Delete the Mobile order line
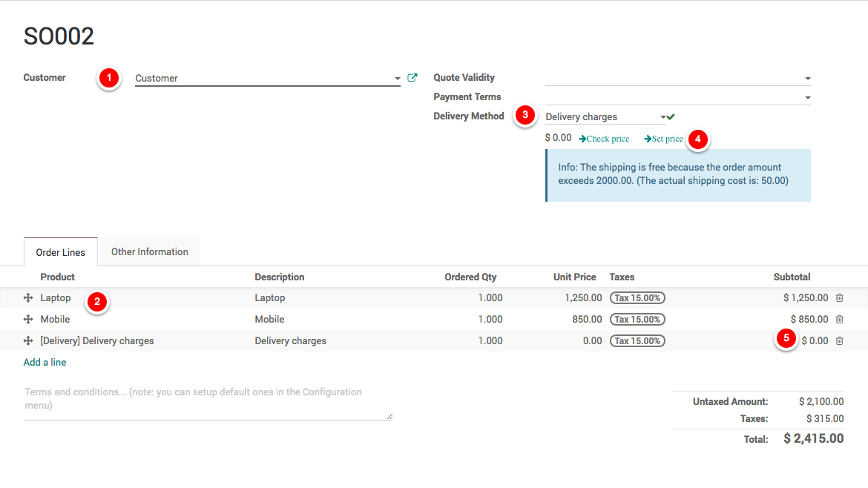 point(839,320)
